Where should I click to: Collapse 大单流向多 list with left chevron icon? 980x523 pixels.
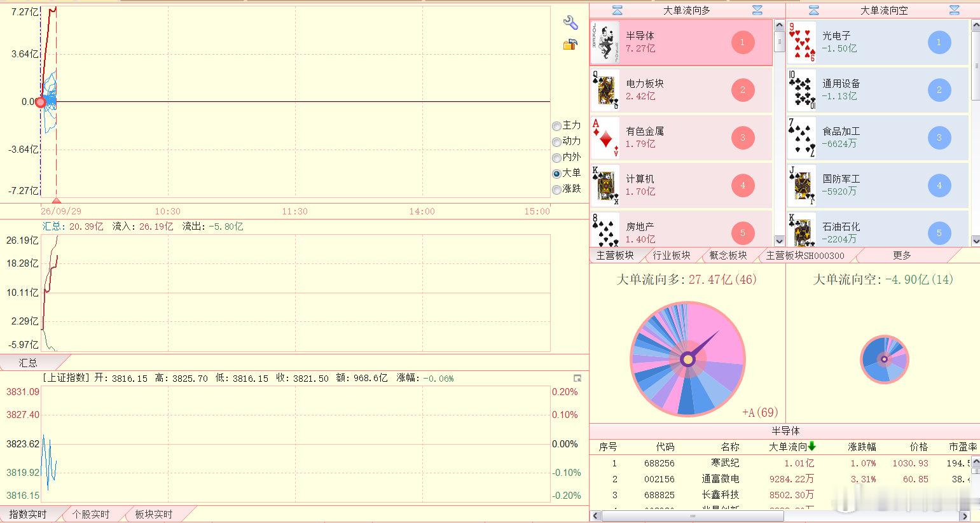617,10
